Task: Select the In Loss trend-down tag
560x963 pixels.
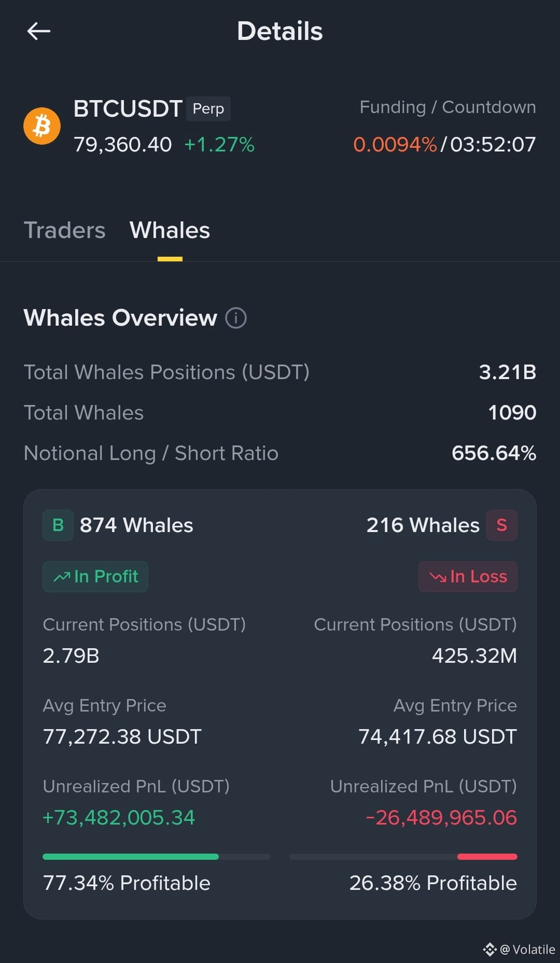Action: [468, 577]
